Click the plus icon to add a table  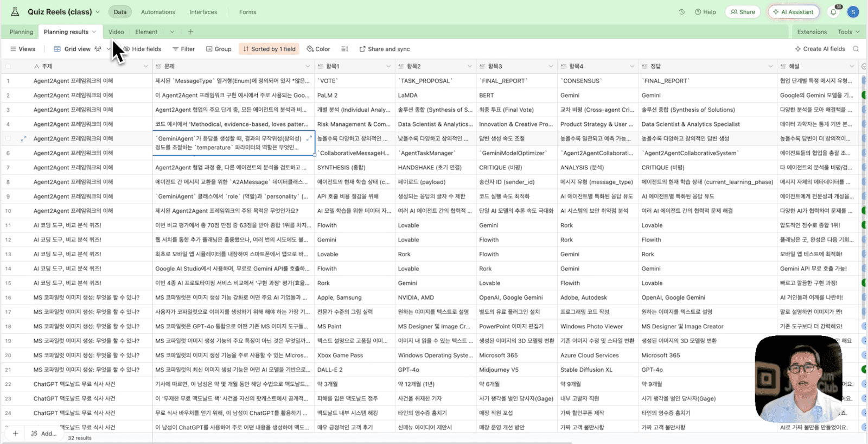point(190,31)
